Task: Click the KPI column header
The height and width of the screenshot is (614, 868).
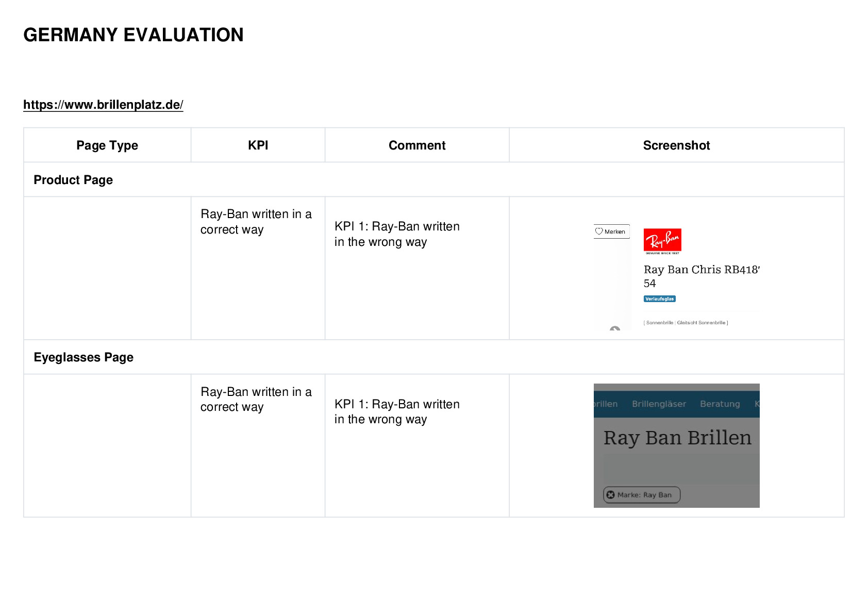Action: [x=258, y=145]
